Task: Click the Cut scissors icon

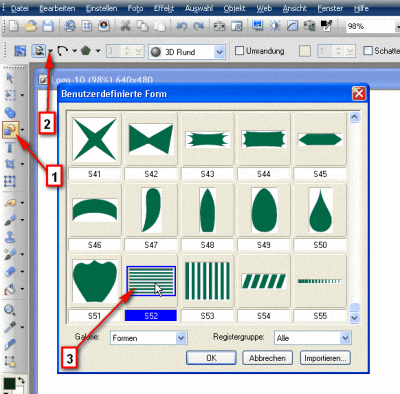Action: click(126, 26)
